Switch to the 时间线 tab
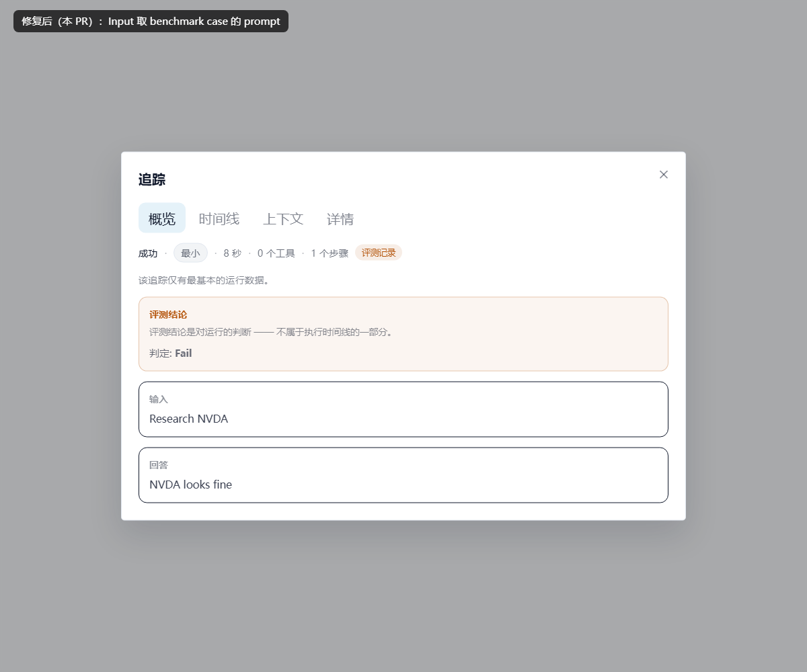 [219, 218]
